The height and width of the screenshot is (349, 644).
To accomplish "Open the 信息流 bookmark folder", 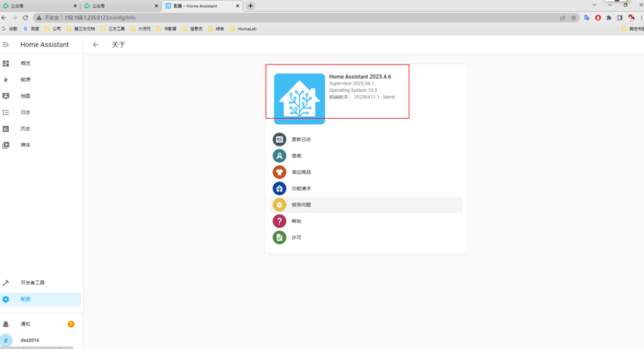I will (192, 29).
